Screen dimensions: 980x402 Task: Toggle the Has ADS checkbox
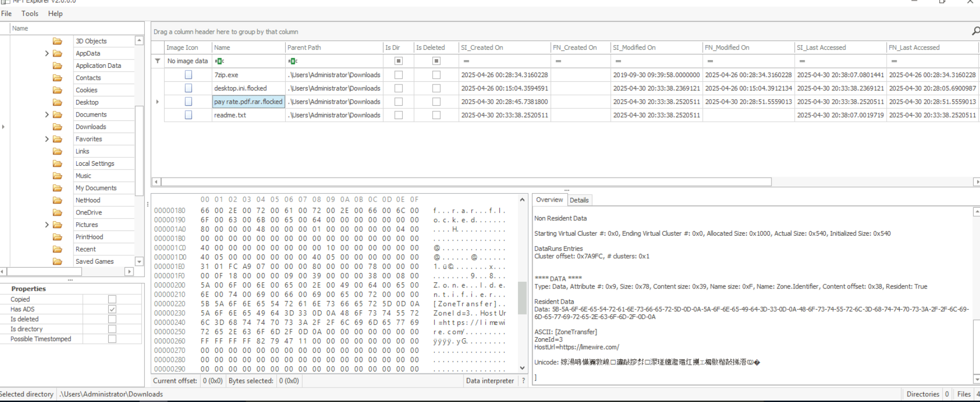tap(112, 309)
